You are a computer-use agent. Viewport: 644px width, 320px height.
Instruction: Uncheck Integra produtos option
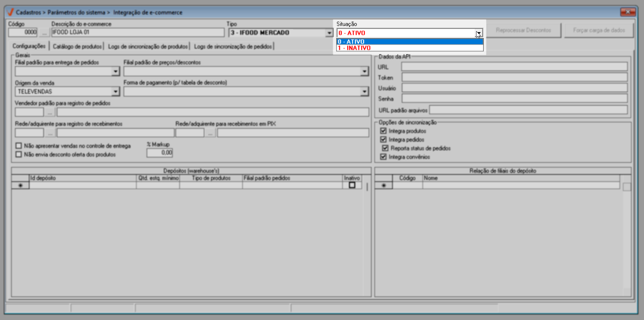coord(383,131)
